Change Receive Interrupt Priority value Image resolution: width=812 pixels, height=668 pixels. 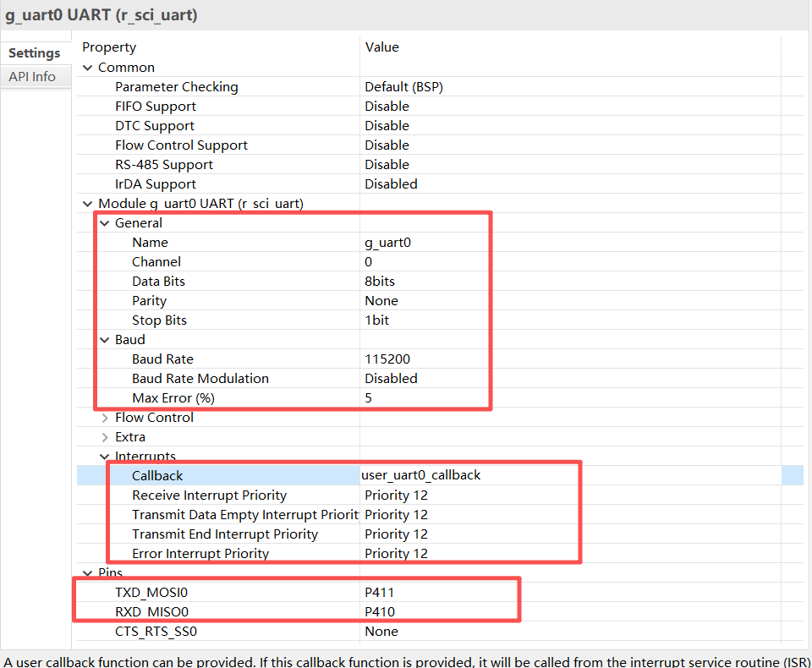coord(396,496)
